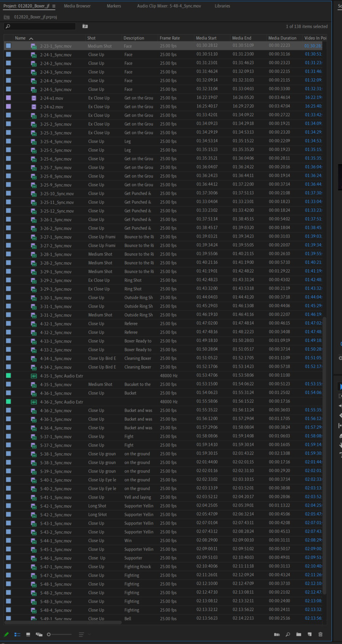
Task: Click clip icon of 3-25-10_Sync.mov
Action: (x=34, y=194)
